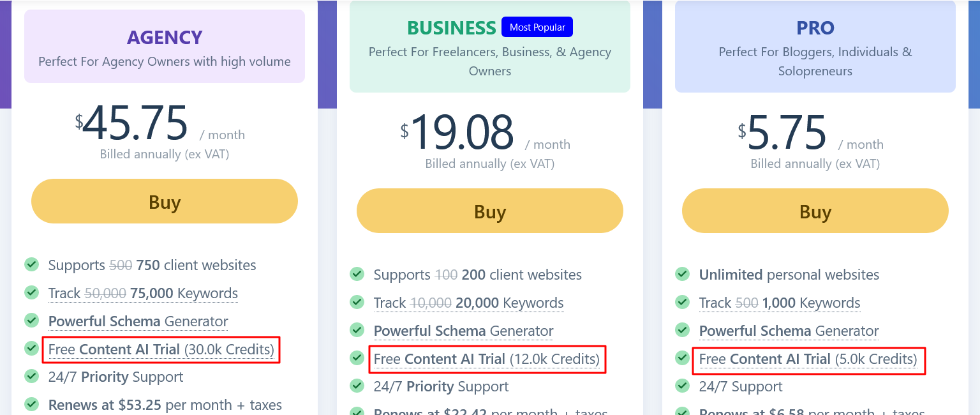Open Free Content AI Trial (5.0k Credits) link

(808, 359)
